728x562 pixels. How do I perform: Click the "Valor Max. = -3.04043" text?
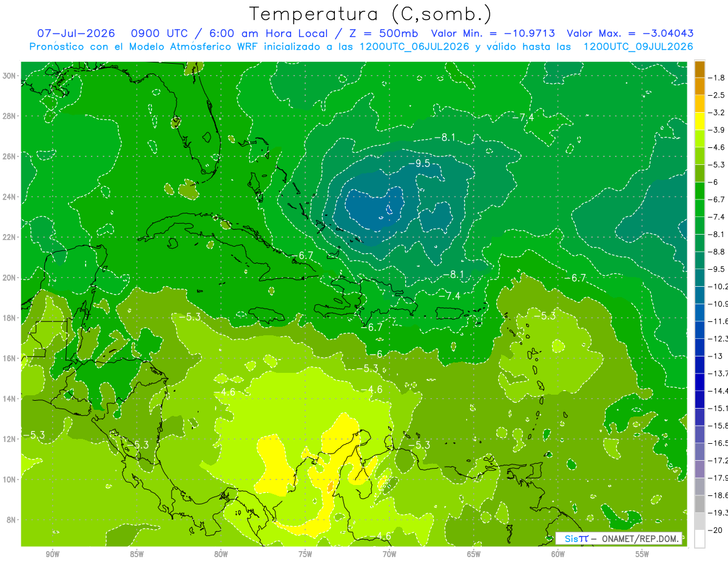click(x=630, y=33)
